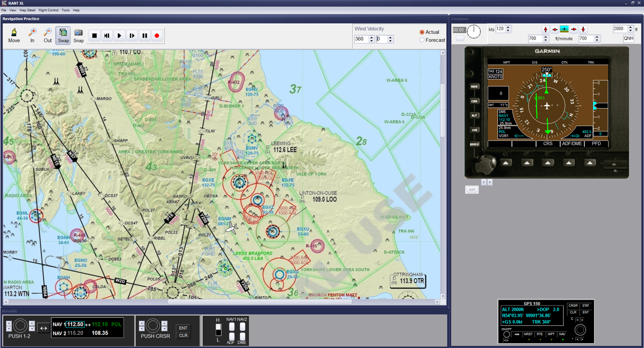This screenshot has height=348, width=644.
Task: Open the Tools menu
Action: click(66, 10)
